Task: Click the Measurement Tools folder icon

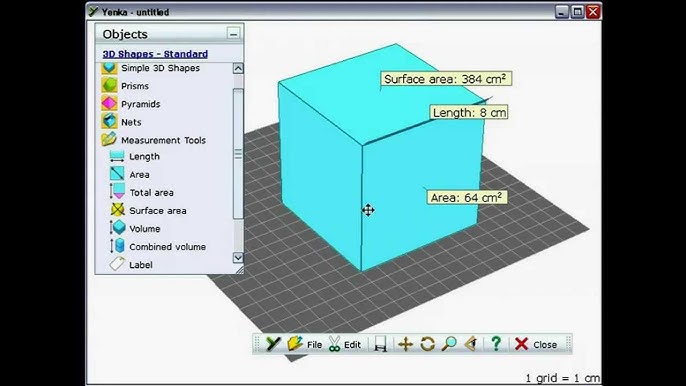Action: [109, 139]
